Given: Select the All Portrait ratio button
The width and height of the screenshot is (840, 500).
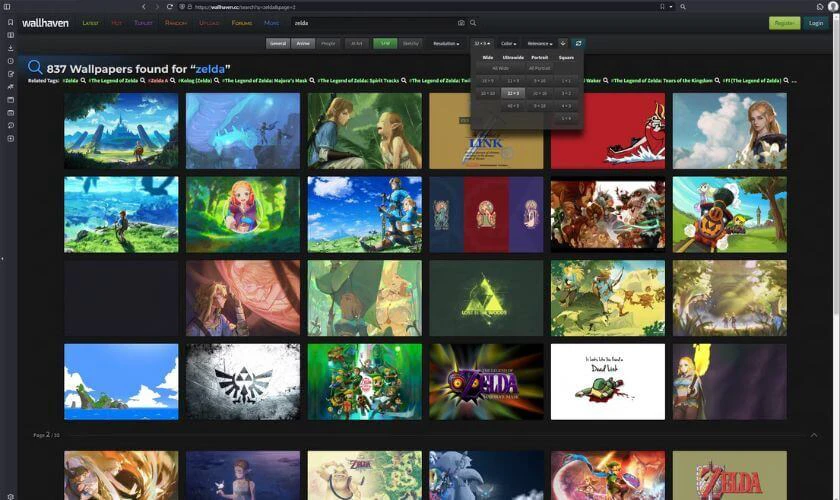Looking at the screenshot, I should (x=539, y=68).
